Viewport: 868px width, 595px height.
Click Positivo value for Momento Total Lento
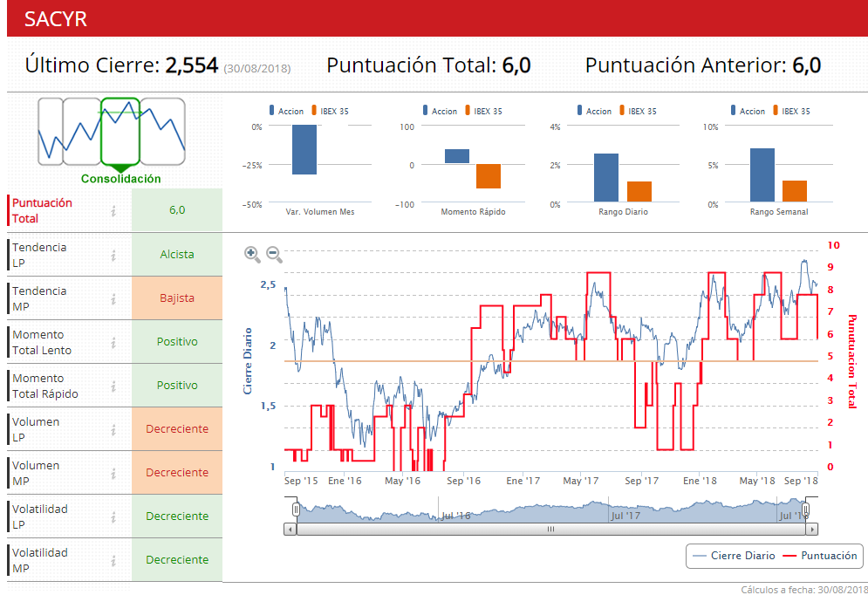177,342
